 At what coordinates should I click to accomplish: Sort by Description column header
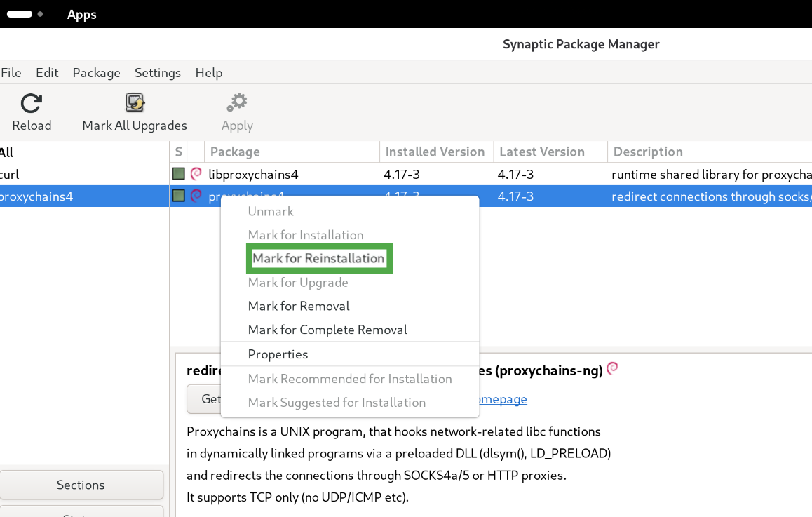710,152
